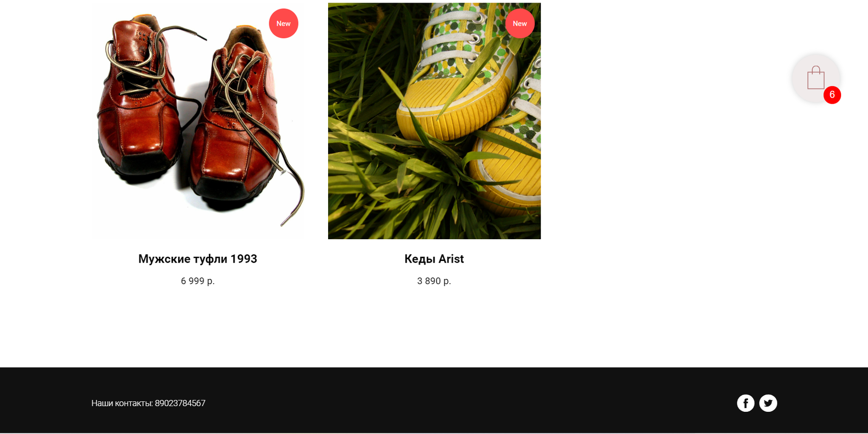
Task: Select the Наши контакты footer label
Action: [x=122, y=403]
